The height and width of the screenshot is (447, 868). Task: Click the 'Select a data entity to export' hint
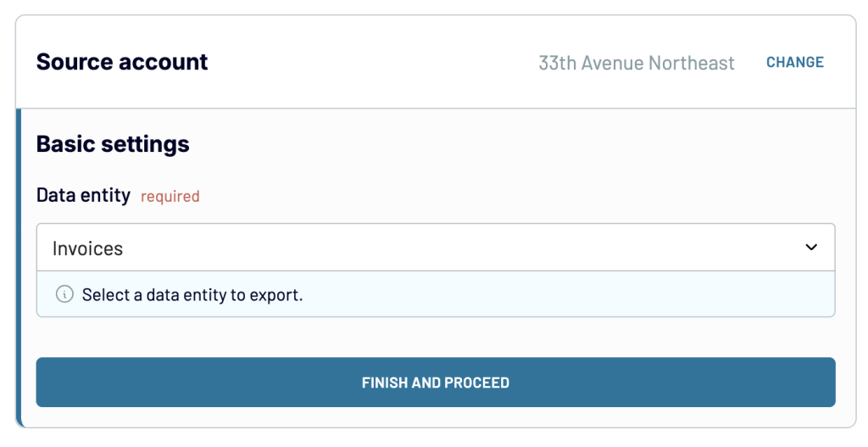click(192, 295)
